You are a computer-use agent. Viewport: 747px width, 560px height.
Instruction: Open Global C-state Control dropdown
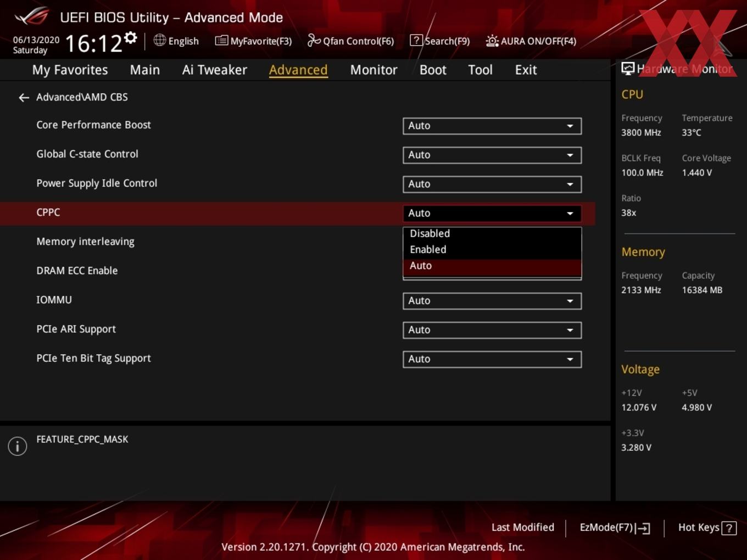(x=492, y=155)
